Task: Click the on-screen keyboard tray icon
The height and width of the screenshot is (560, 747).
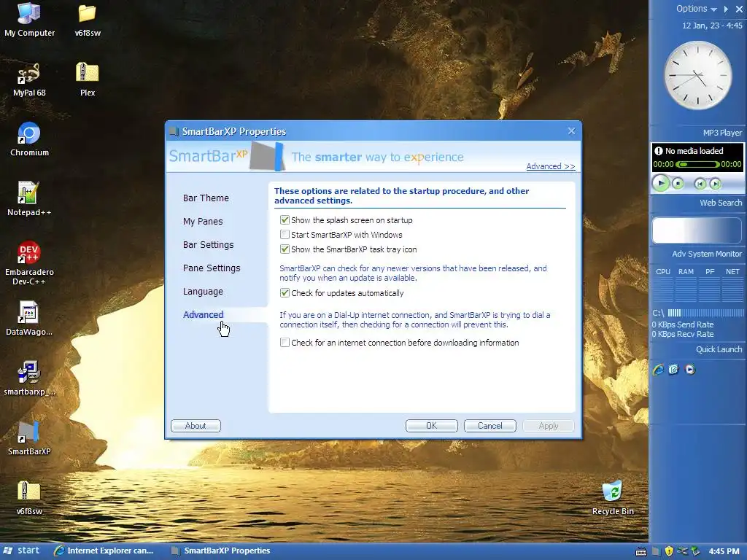Action: [641, 551]
